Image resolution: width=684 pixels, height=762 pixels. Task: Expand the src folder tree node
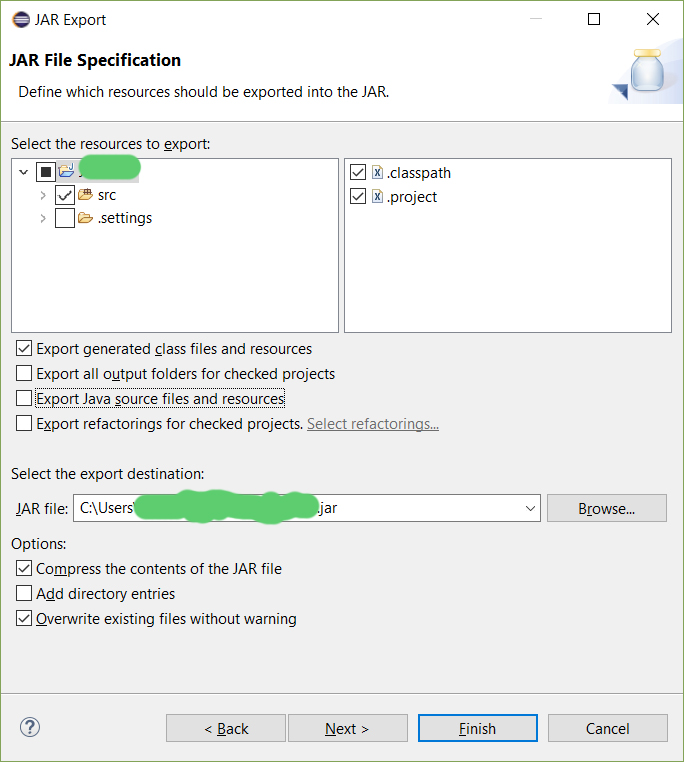pyautogui.click(x=43, y=195)
